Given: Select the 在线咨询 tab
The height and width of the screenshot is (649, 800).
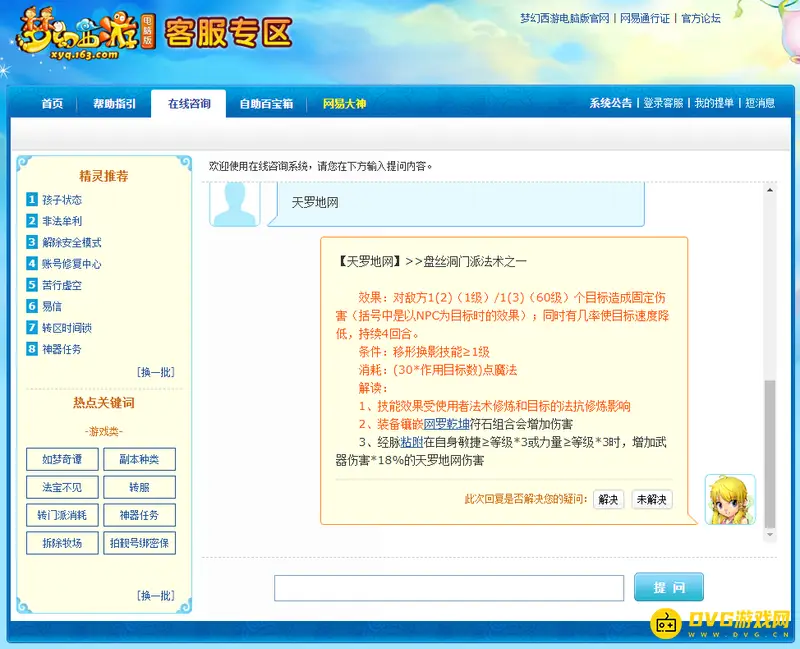Looking at the screenshot, I should pos(189,104).
